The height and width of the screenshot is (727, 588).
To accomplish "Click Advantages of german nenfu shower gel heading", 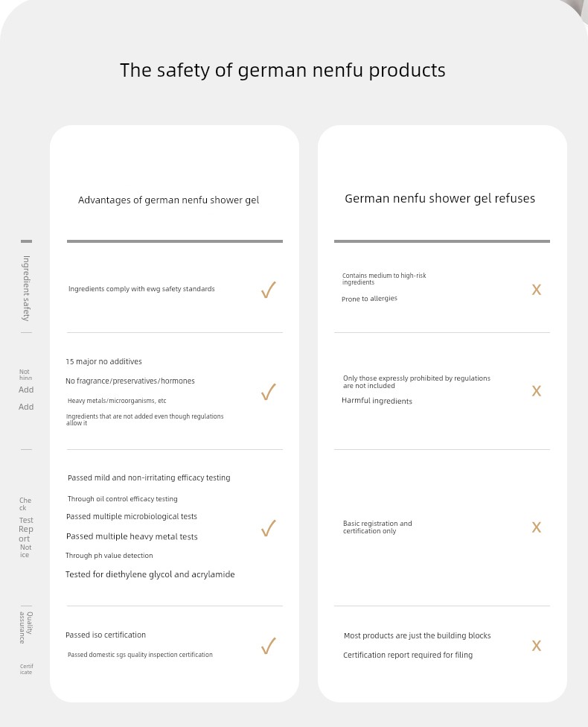I will click(x=169, y=200).
